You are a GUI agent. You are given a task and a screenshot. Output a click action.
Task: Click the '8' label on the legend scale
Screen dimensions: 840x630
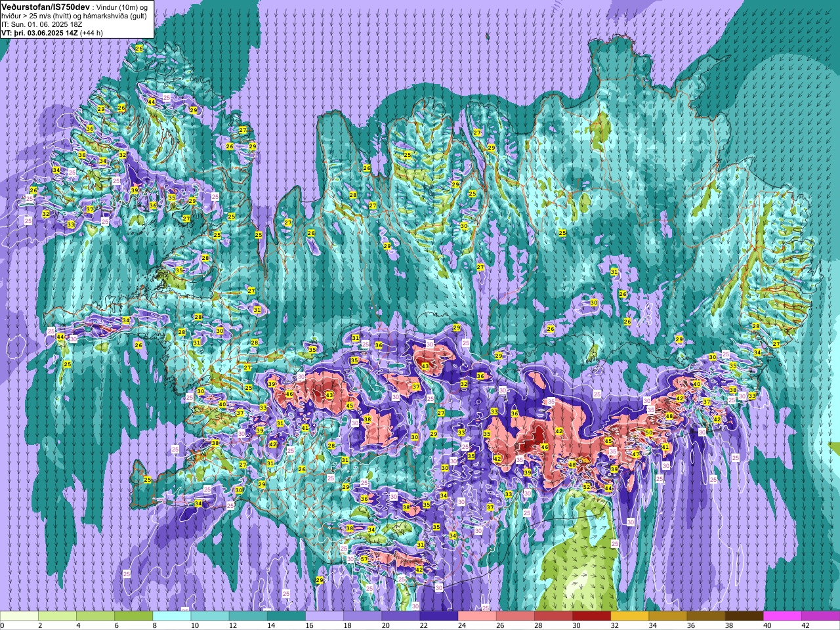tap(155, 625)
